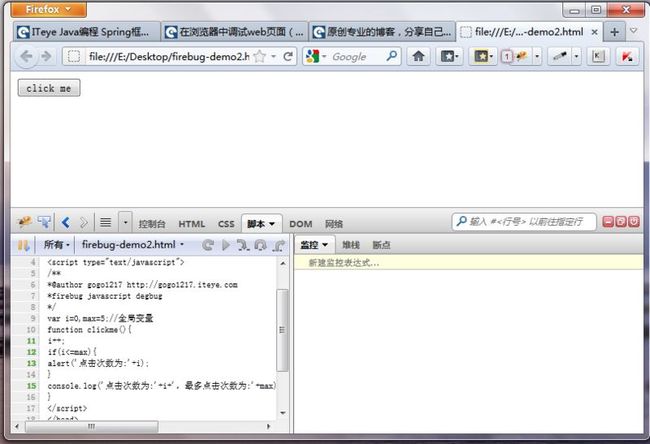Open Firebug in a new window
The image size is (650, 444).
[621, 221]
